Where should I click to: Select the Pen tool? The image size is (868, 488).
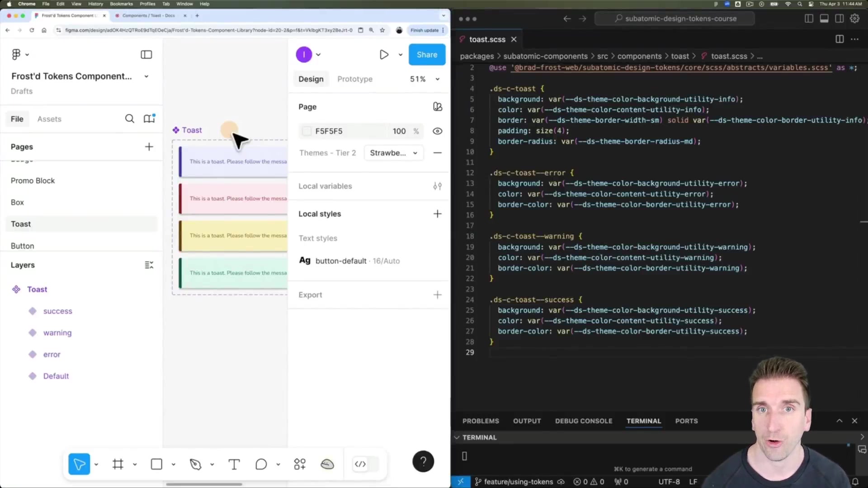[x=195, y=464]
